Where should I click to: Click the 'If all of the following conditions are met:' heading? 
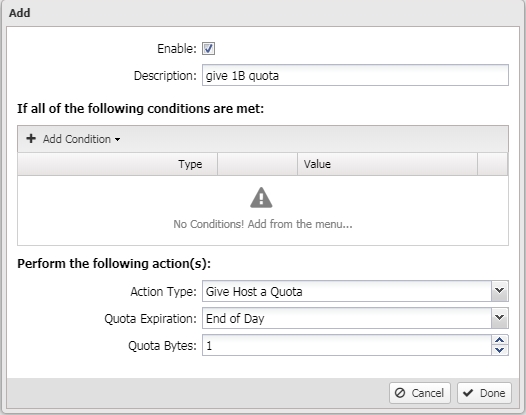(141, 109)
